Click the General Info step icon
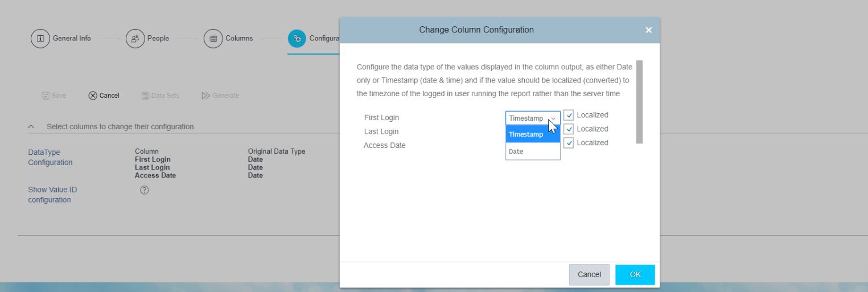 pyautogui.click(x=40, y=39)
